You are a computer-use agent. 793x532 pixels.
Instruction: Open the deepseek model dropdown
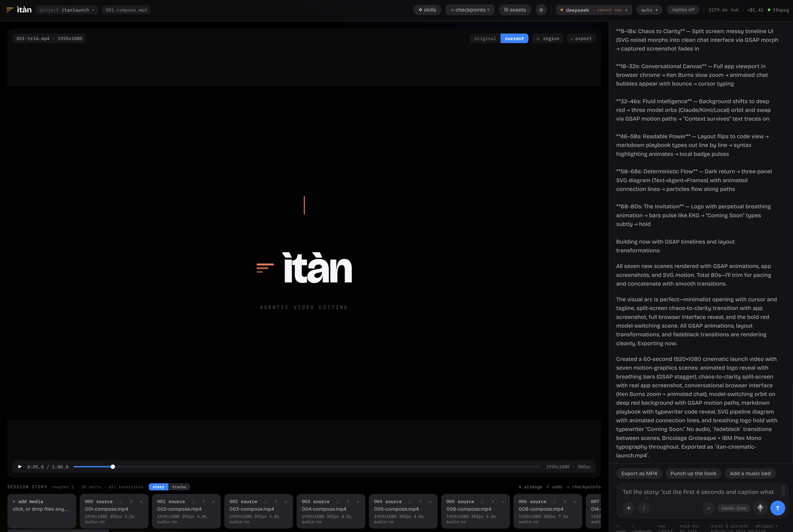(x=594, y=10)
